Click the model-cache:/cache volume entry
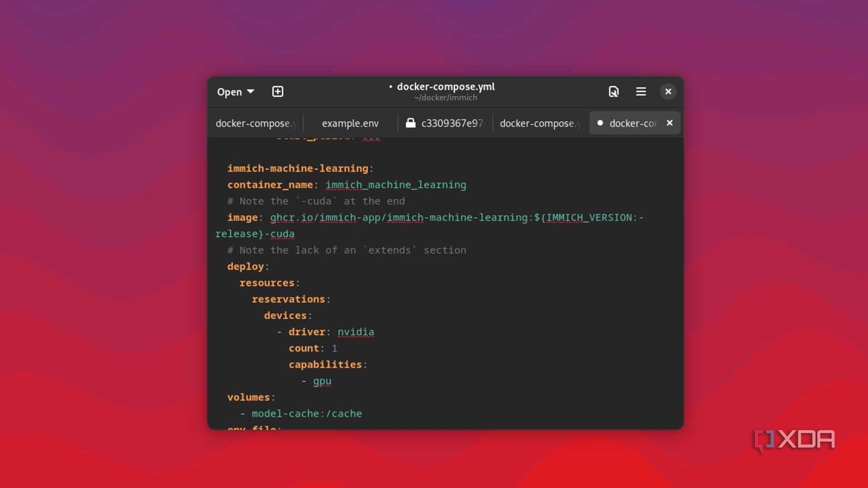 click(x=307, y=413)
